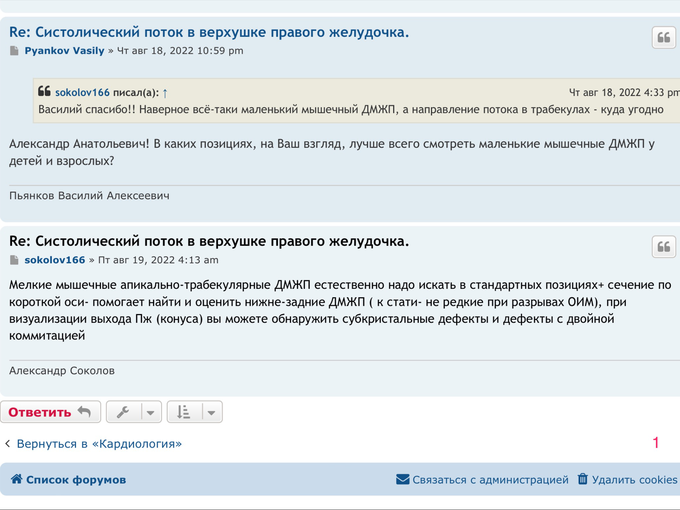Click timestamp Чт авг 18, 2022 10:59 pm

[180, 51]
